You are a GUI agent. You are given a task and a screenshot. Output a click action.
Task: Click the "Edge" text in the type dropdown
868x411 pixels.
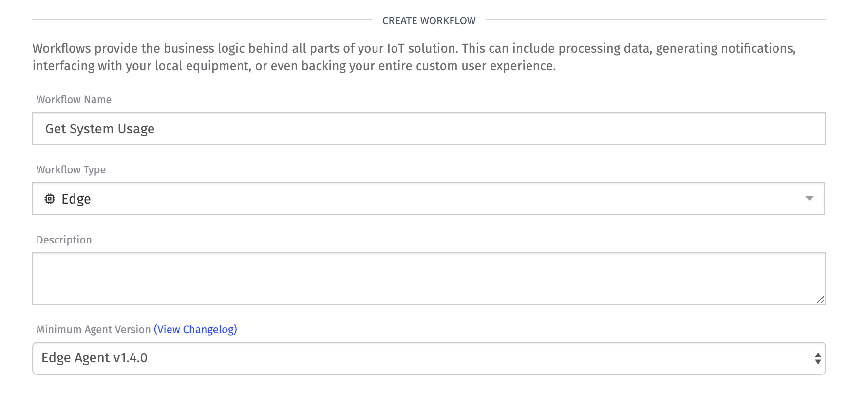76,199
